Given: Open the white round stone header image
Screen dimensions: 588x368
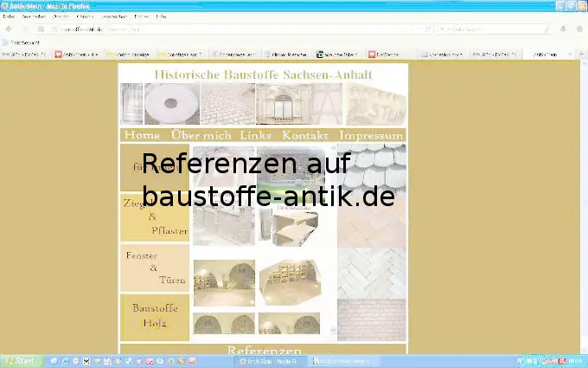Looking at the screenshot, I should tap(172, 104).
